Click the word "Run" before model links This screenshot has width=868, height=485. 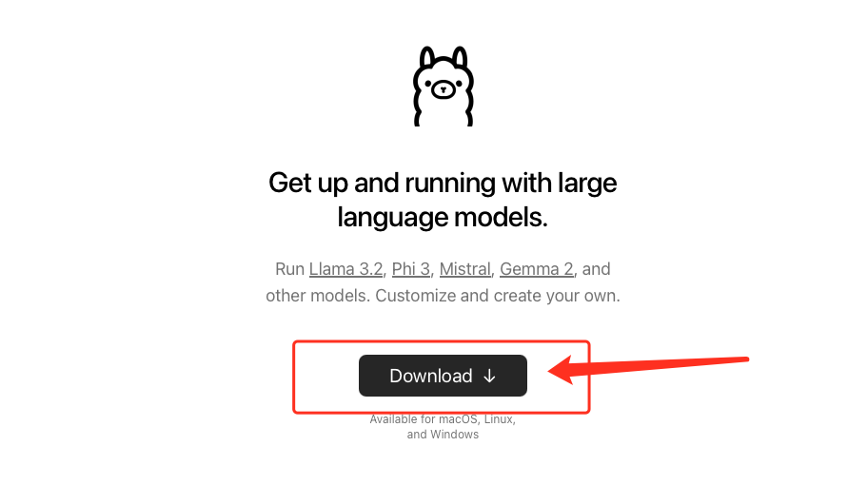289,269
